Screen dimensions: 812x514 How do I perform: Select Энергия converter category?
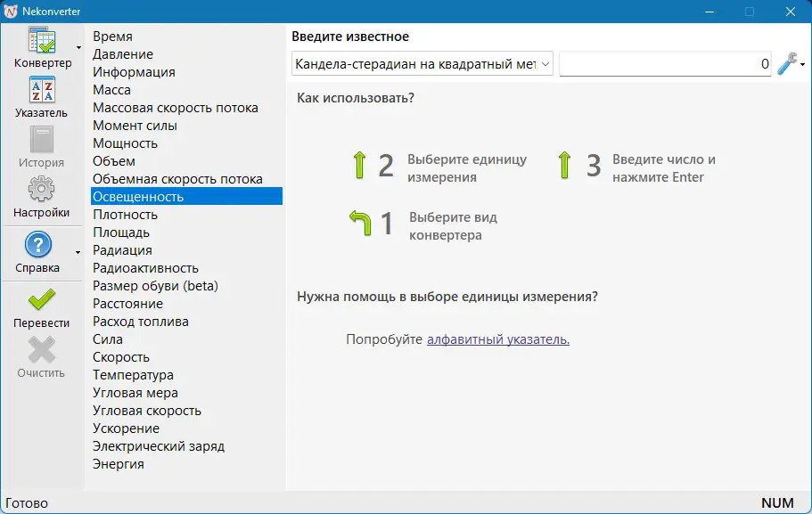[x=119, y=464]
